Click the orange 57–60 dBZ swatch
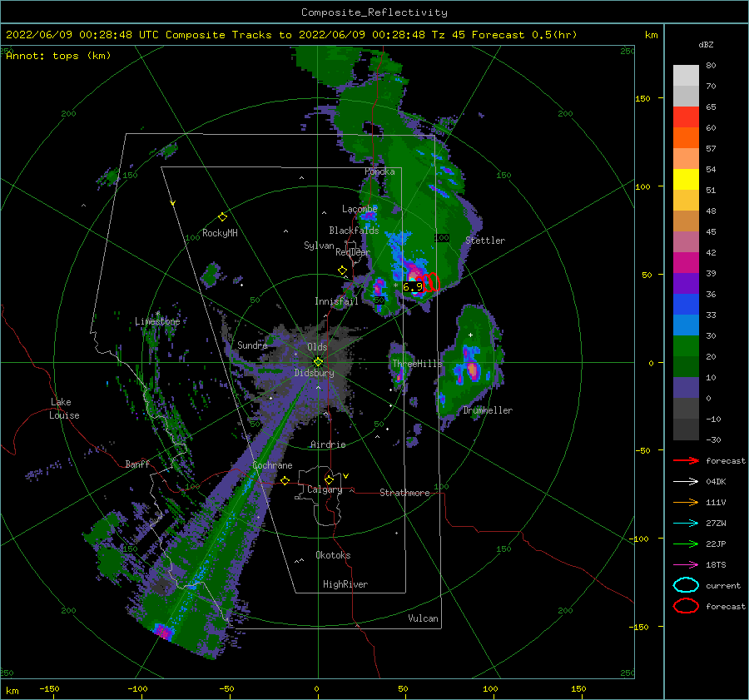Image resolution: width=749 pixels, height=700 pixels. pyautogui.click(x=686, y=137)
